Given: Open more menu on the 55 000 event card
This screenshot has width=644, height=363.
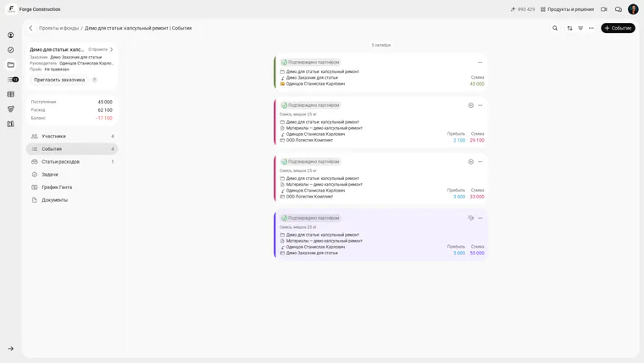Looking at the screenshot, I should click(480, 218).
